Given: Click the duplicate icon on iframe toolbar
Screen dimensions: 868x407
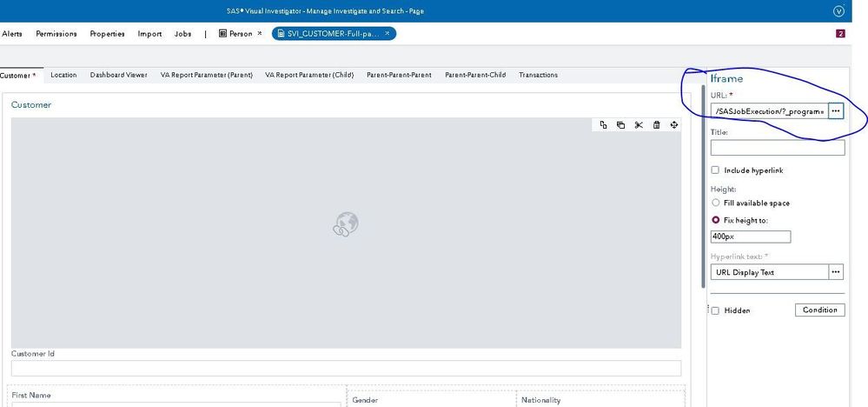Looking at the screenshot, I should [x=621, y=125].
